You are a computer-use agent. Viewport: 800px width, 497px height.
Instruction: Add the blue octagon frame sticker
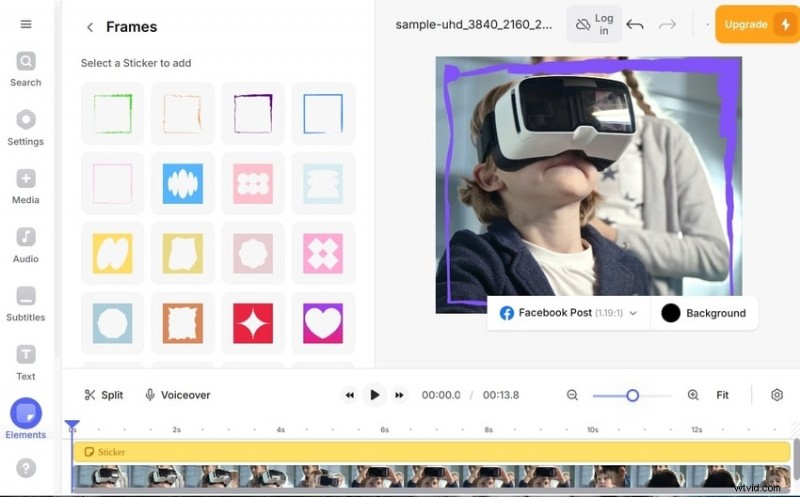(113, 323)
